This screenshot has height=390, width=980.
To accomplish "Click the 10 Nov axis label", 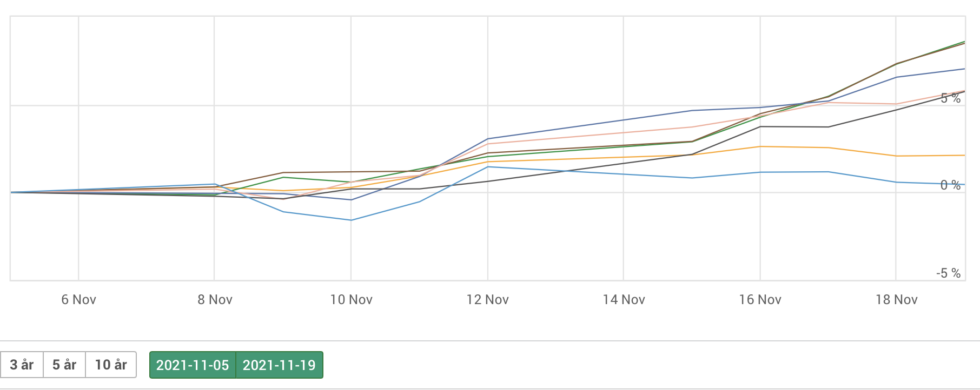I will pyautogui.click(x=351, y=300).
